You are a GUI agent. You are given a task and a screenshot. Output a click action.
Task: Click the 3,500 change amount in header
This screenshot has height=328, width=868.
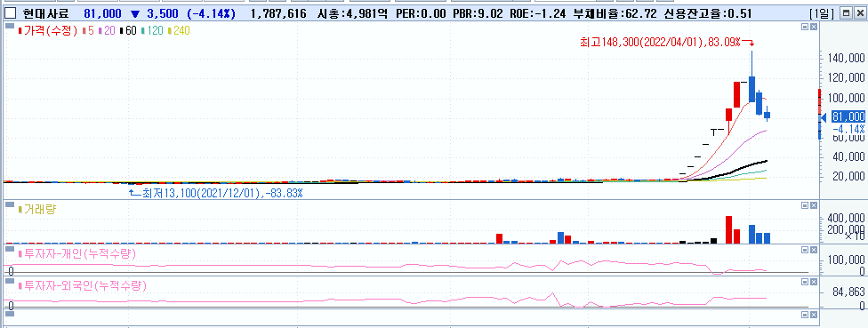click(162, 13)
